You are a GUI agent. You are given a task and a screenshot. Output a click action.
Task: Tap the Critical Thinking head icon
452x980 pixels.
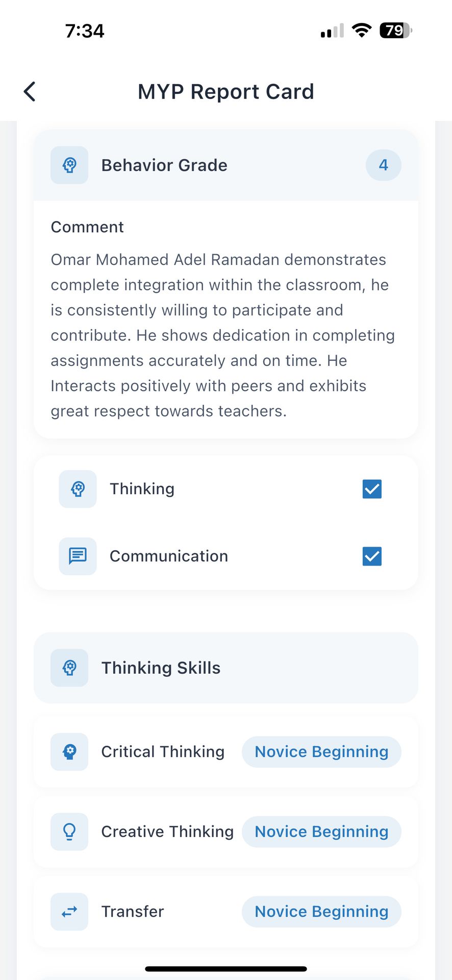click(x=69, y=752)
